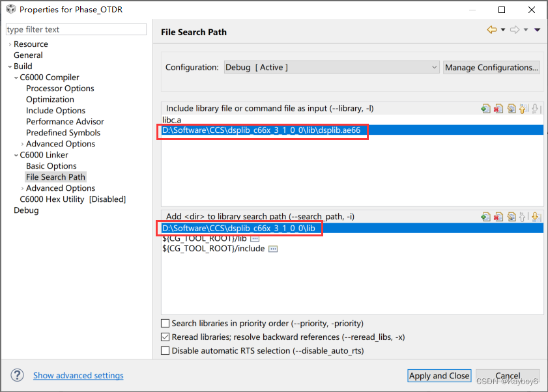Screen dimensions: 548x392
Task: Select Include Options under C6000 Compiler
Action: (55, 111)
